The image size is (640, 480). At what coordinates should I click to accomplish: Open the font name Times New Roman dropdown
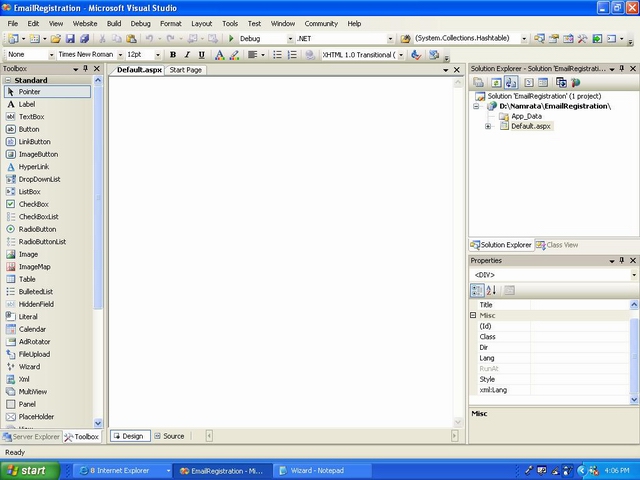[120, 55]
